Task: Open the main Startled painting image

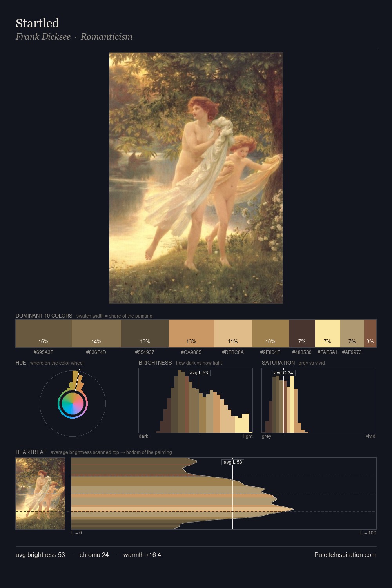Action: [x=196, y=178]
